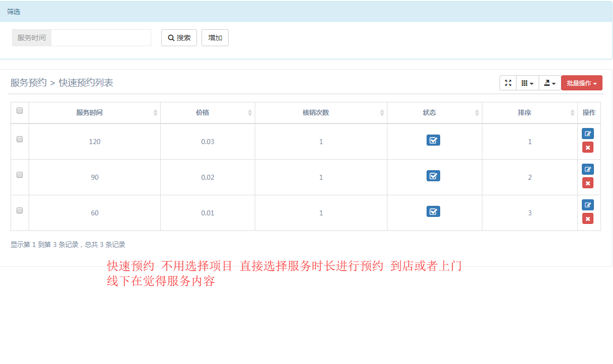Click the 服务时间 filter label

point(32,38)
